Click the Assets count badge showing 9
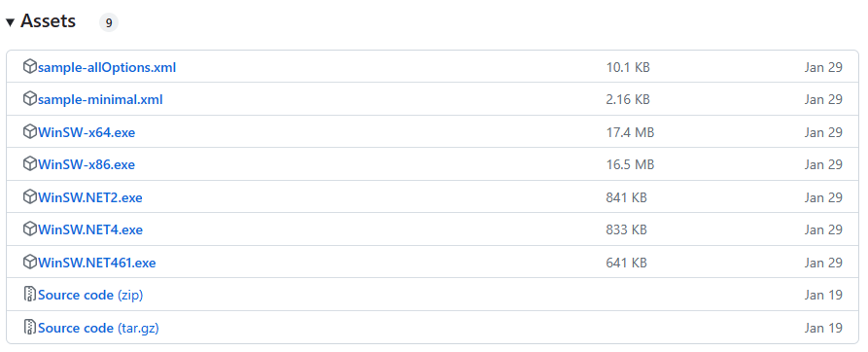This screenshot has width=868, height=352. click(109, 22)
